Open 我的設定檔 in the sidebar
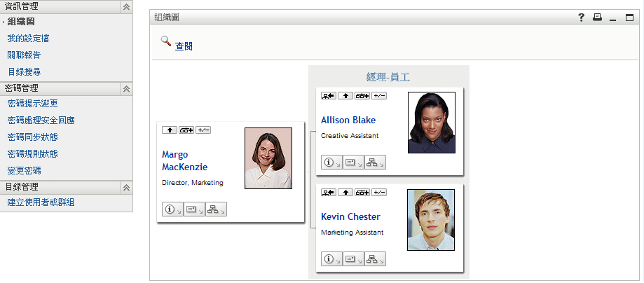This screenshot has height=283, width=644. click(28, 39)
